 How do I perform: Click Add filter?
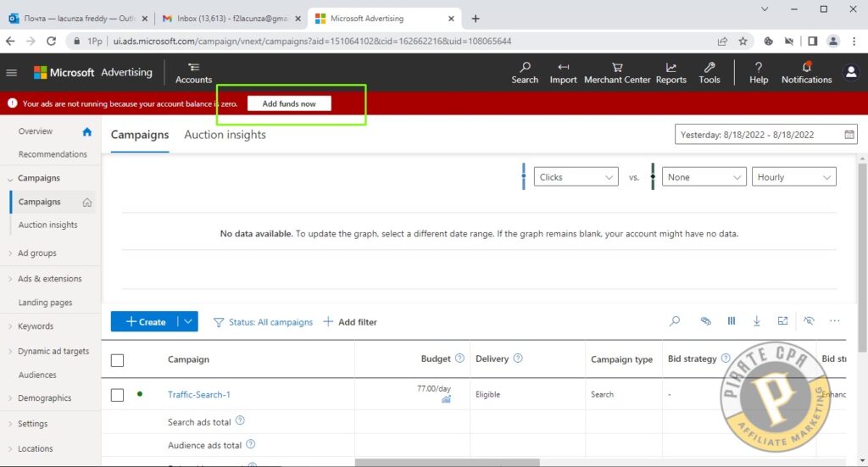[x=350, y=322]
